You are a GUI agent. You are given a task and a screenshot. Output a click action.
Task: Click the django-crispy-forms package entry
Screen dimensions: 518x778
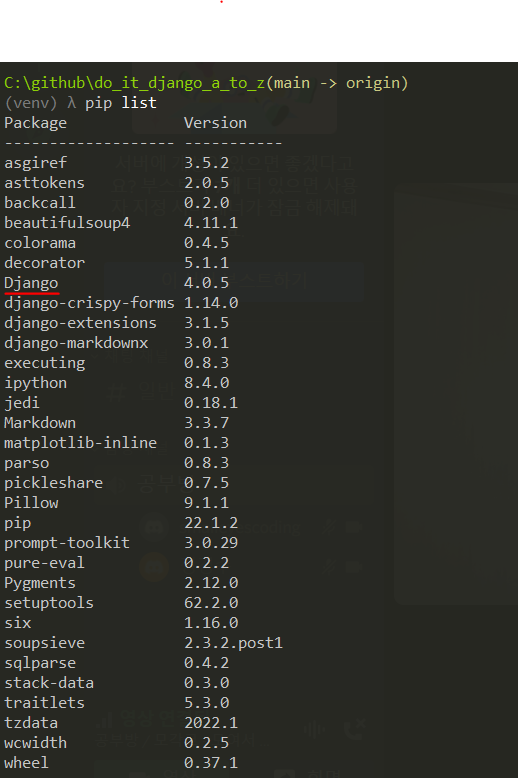tap(89, 303)
